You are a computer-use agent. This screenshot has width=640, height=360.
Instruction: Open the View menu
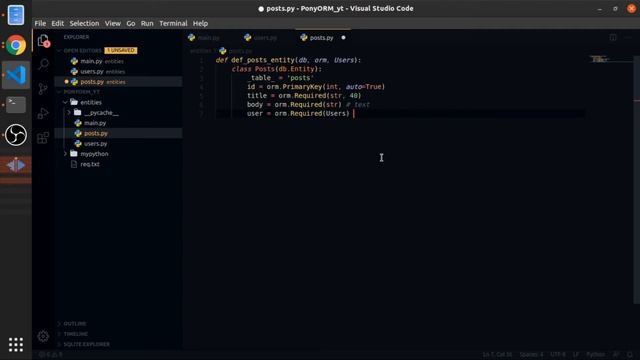point(113,23)
